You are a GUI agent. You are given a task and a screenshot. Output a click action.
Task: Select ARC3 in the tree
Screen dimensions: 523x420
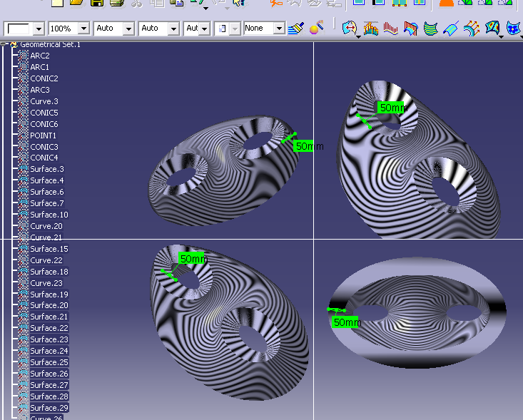40,90
